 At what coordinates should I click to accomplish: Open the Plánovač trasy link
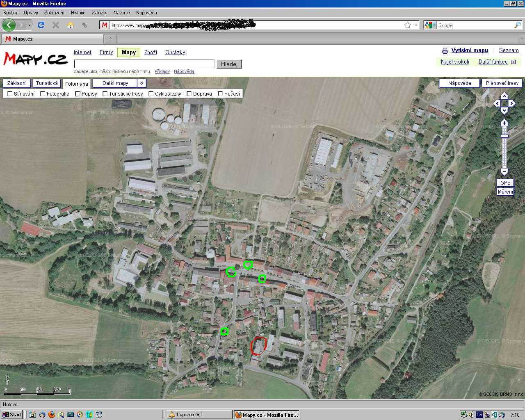tap(502, 83)
